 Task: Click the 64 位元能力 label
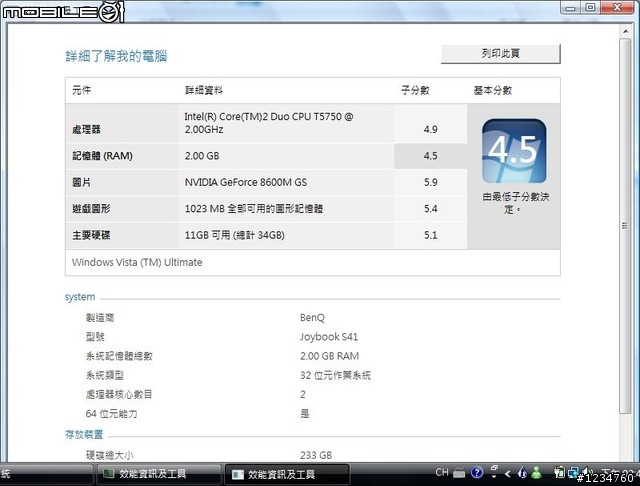coord(111,414)
